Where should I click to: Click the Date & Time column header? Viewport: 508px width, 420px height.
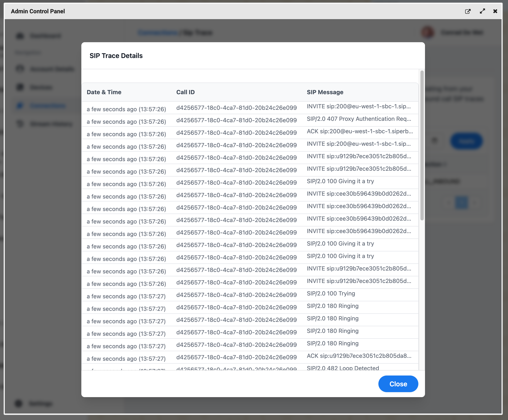pyautogui.click(x=104, y=92)
